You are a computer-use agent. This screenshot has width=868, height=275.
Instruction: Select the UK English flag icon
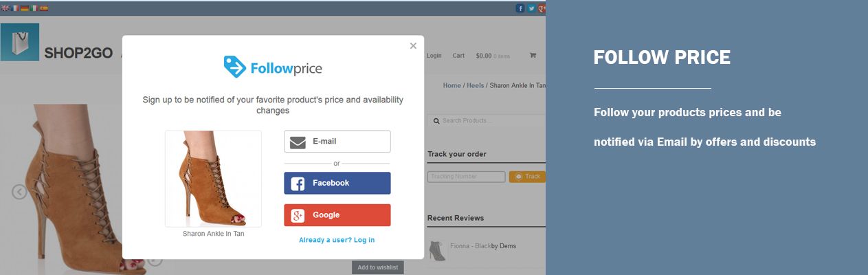[5, 8]
